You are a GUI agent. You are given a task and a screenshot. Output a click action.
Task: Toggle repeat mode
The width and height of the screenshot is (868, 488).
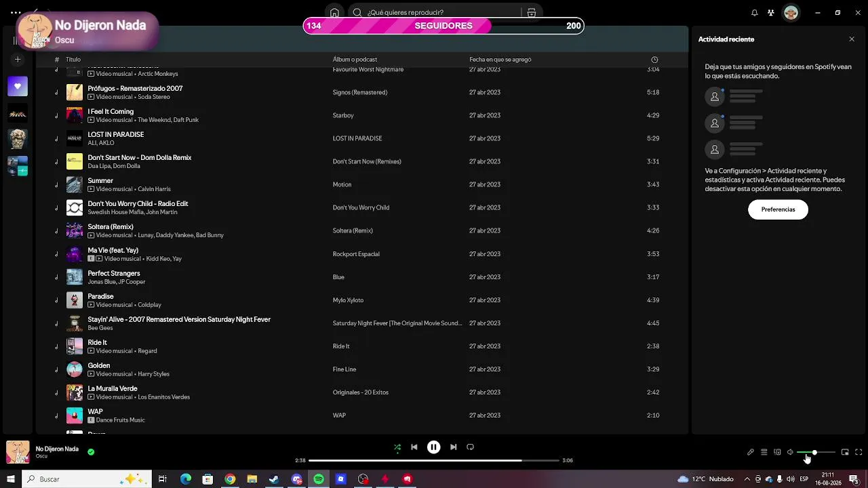[x=470, y=447]
